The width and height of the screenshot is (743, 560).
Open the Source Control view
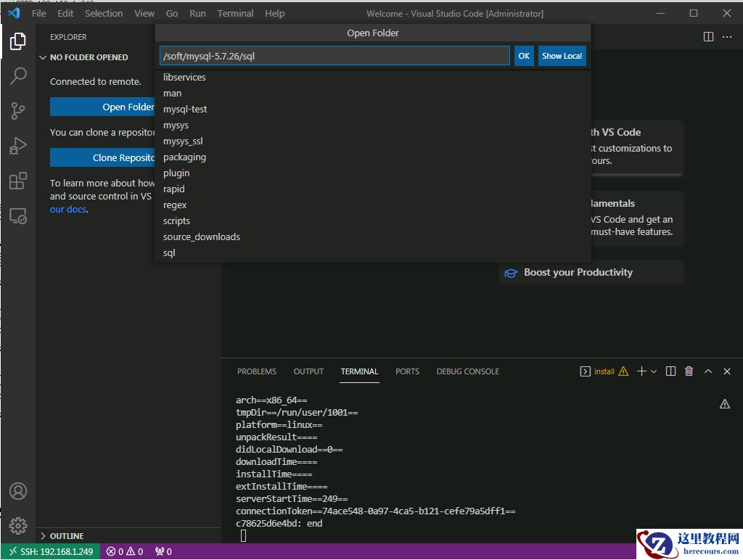tap(18, 111)
